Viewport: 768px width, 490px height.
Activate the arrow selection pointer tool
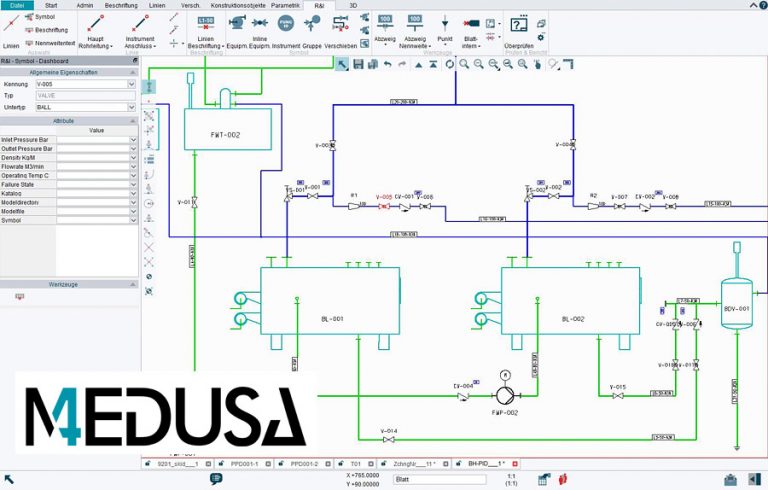[342, 64]
